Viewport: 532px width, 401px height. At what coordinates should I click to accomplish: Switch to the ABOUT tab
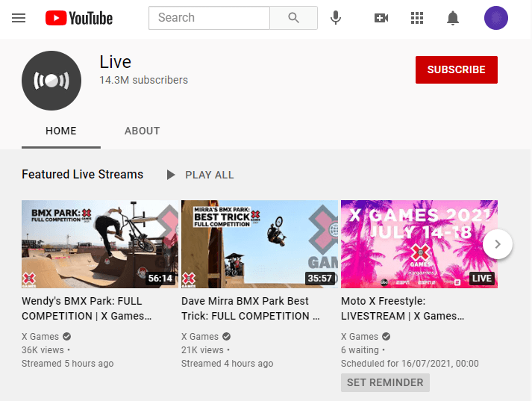142,131
